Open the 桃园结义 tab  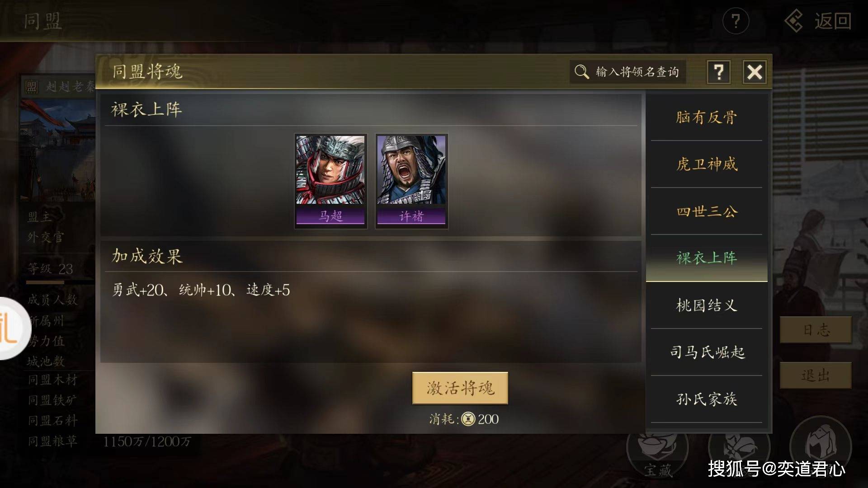point(707,305)
